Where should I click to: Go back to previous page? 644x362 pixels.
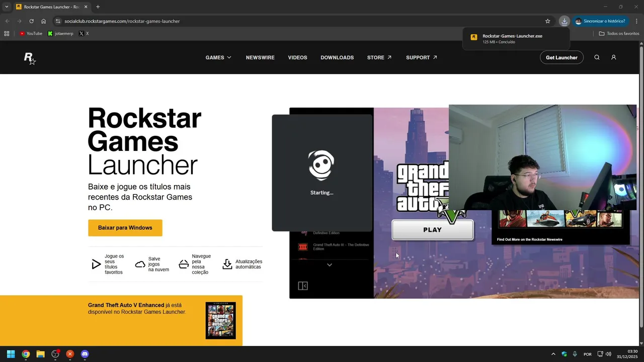[7, 21]
